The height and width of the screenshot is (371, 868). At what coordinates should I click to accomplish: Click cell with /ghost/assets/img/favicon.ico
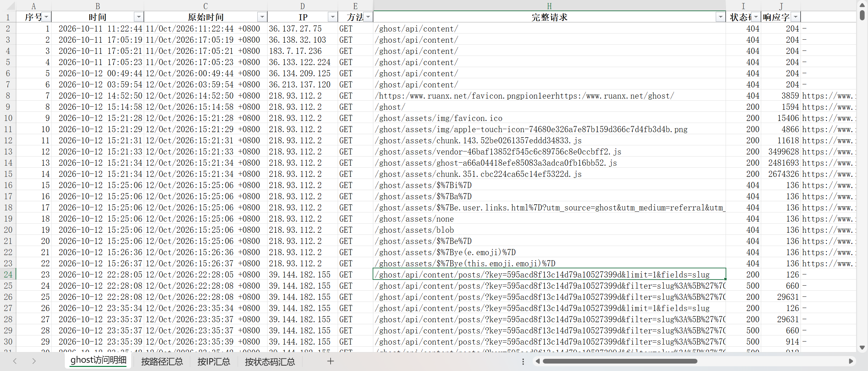click(x=549, y=118)
